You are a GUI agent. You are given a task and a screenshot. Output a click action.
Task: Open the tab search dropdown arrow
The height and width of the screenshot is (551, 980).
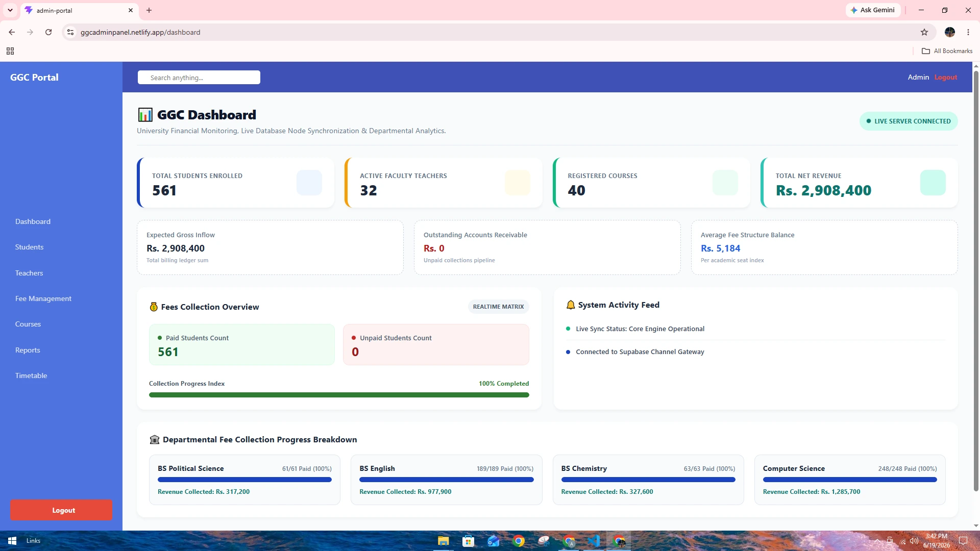coord(10,10)
